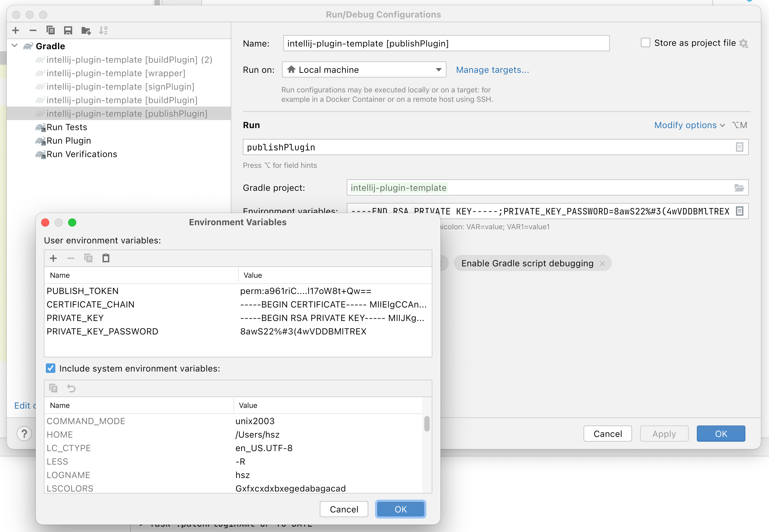The height and width of the screenshot is (532, 769).
Task: Select intellij-plugin-template [buildPlugin] (2) configuration
Action: pyautogui.click(x=129, y=60)
